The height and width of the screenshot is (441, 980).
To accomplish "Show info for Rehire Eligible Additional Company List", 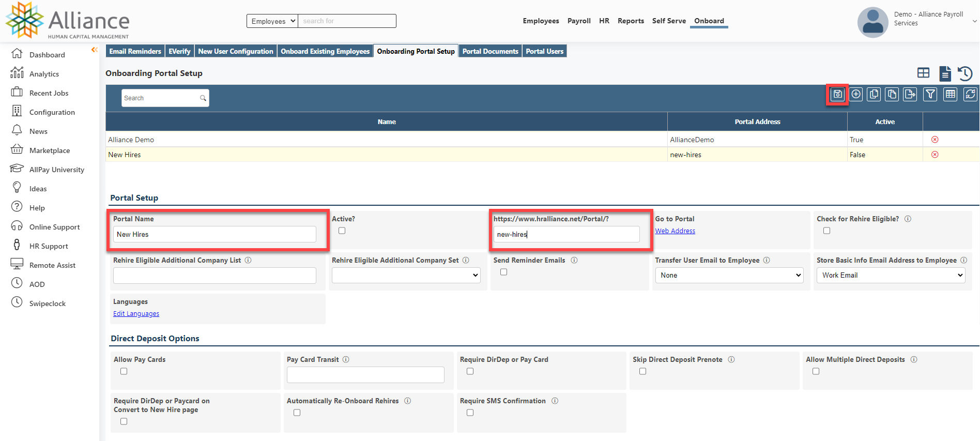I will click(248, 260).
